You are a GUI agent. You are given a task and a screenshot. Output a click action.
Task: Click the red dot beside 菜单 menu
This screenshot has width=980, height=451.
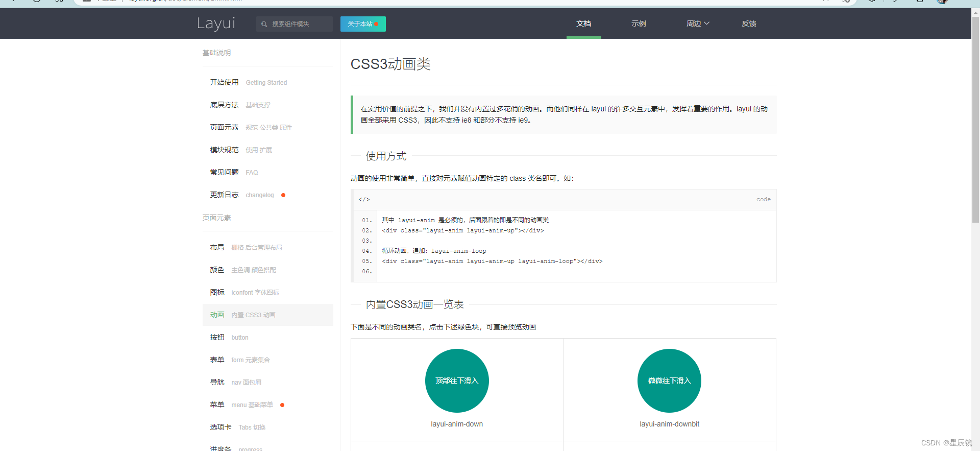[282, 405]
